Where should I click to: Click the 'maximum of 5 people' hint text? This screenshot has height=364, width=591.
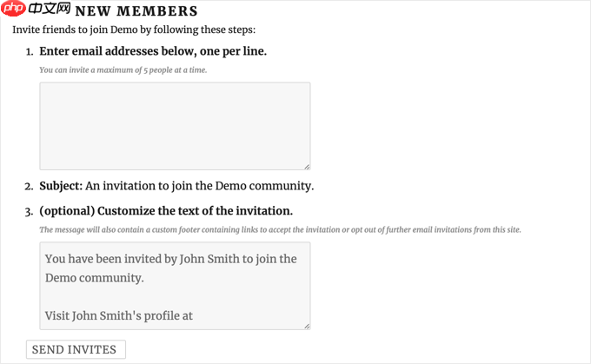pos(123,70)
